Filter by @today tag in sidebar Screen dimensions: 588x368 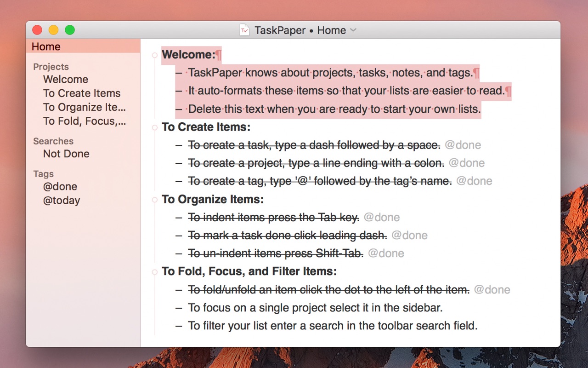click(x=62, y=200)
